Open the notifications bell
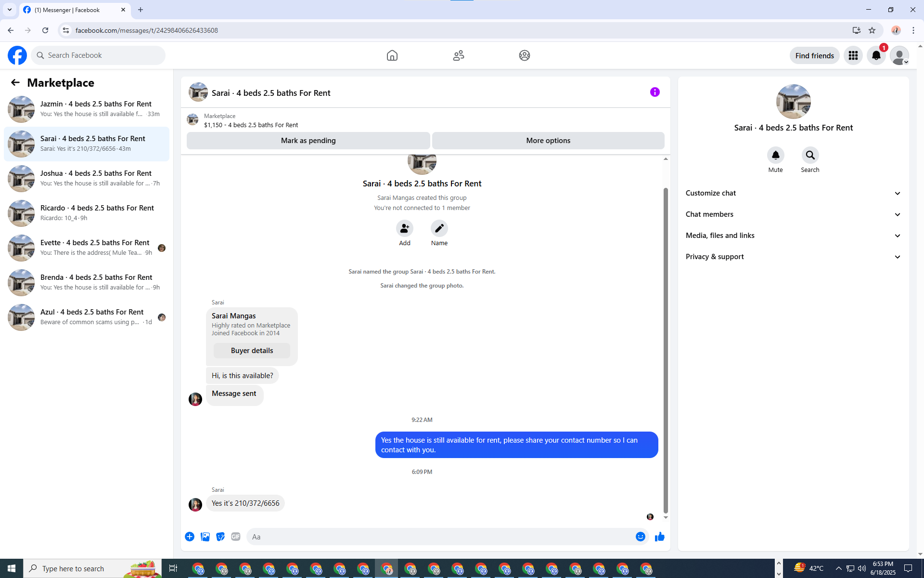Image resolution: width=924 pixels, height=578 pixels. (876, 55)
